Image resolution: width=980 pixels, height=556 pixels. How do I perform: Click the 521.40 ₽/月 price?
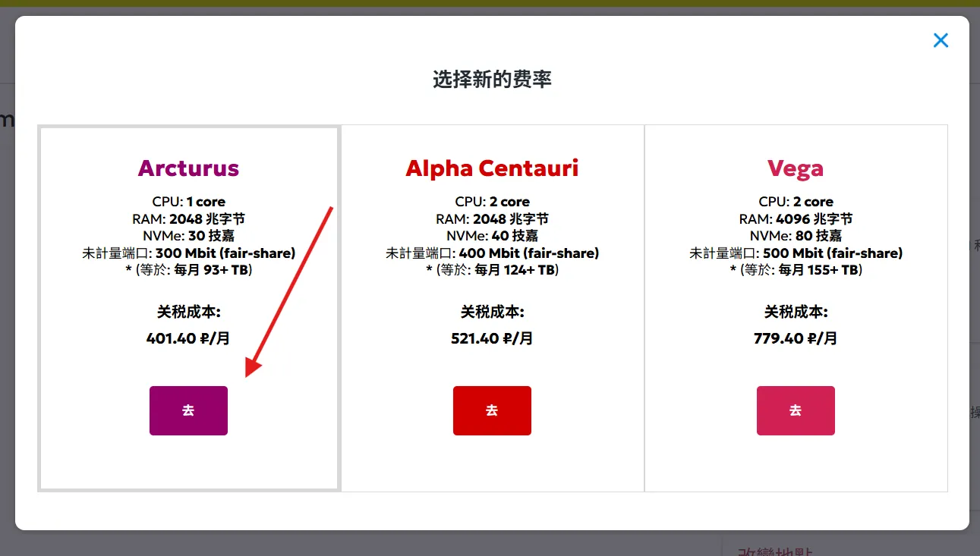pyautogui.click(x=492, y=338)
